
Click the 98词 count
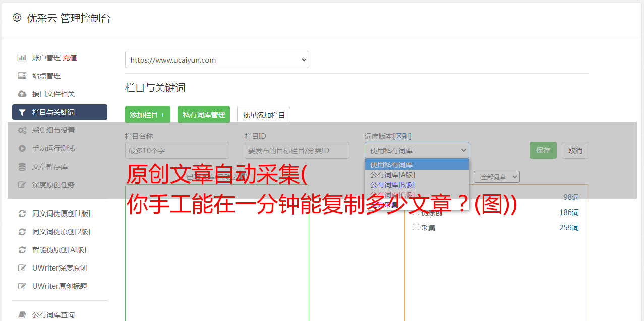tap(571, 197)
